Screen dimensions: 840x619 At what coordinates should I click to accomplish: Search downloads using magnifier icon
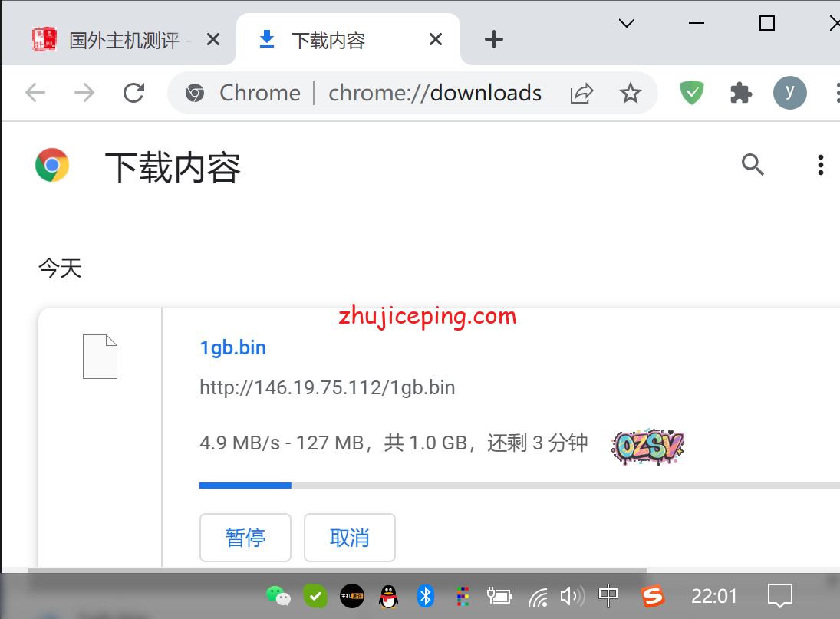click(753, 164)
